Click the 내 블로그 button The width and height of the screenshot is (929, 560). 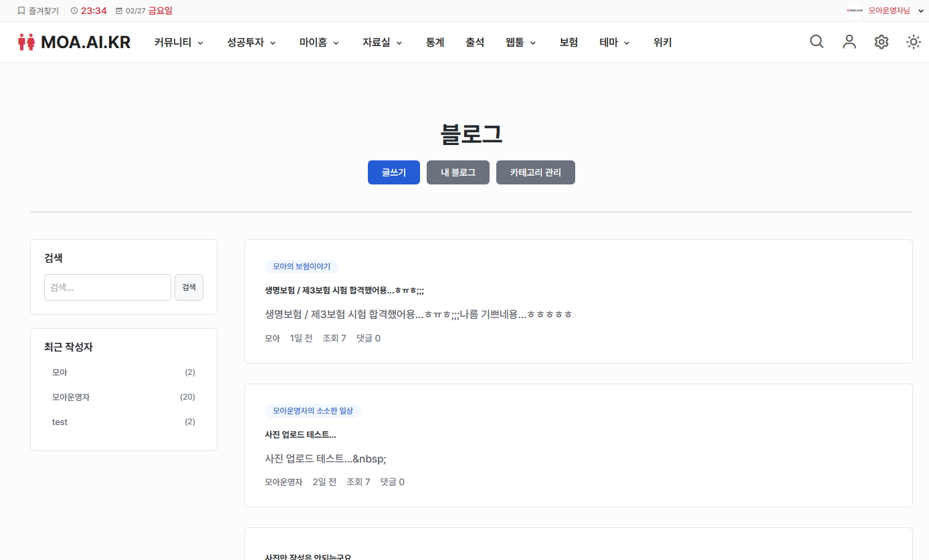458,172
